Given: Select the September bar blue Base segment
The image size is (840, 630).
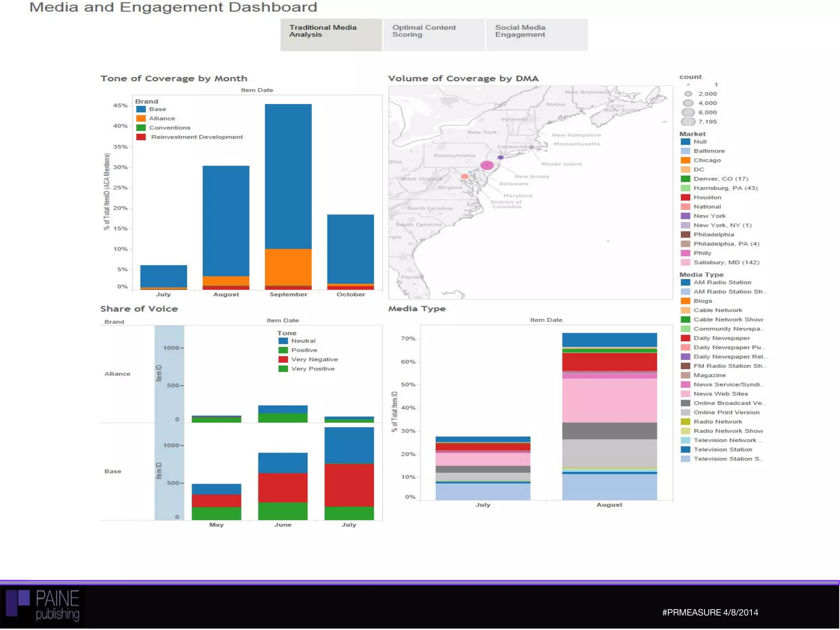Looking at the screenshot, I should [288, 176].
